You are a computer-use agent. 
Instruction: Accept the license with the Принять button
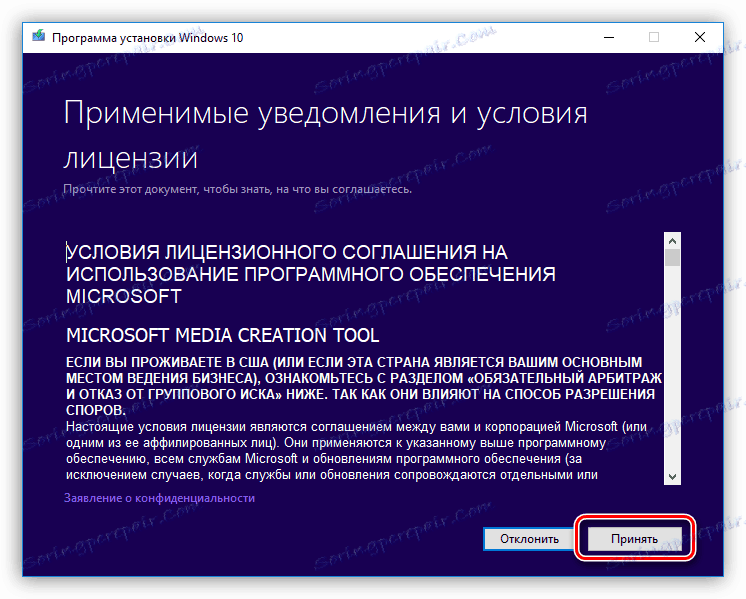tap(634, 539)
